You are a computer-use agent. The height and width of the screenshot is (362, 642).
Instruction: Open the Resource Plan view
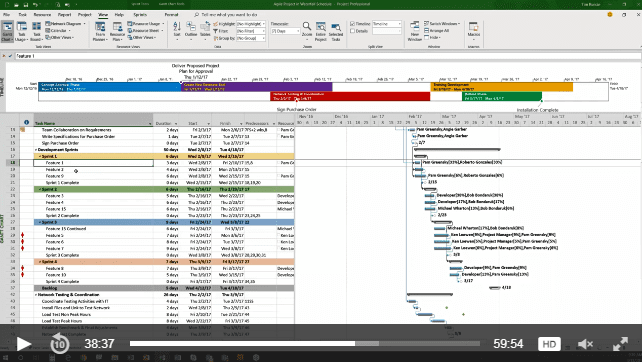[x=117, y=31]
